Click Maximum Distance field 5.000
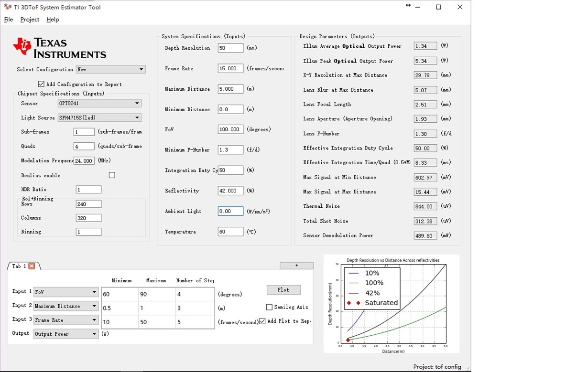Screen dimensions: 588x372 pos(230,89)
